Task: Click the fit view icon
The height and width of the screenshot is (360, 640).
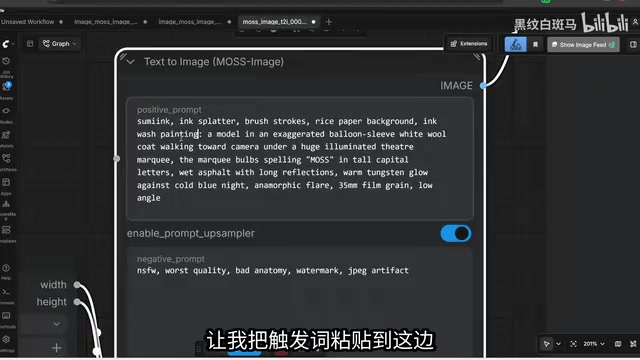Action: click(573, 344)
